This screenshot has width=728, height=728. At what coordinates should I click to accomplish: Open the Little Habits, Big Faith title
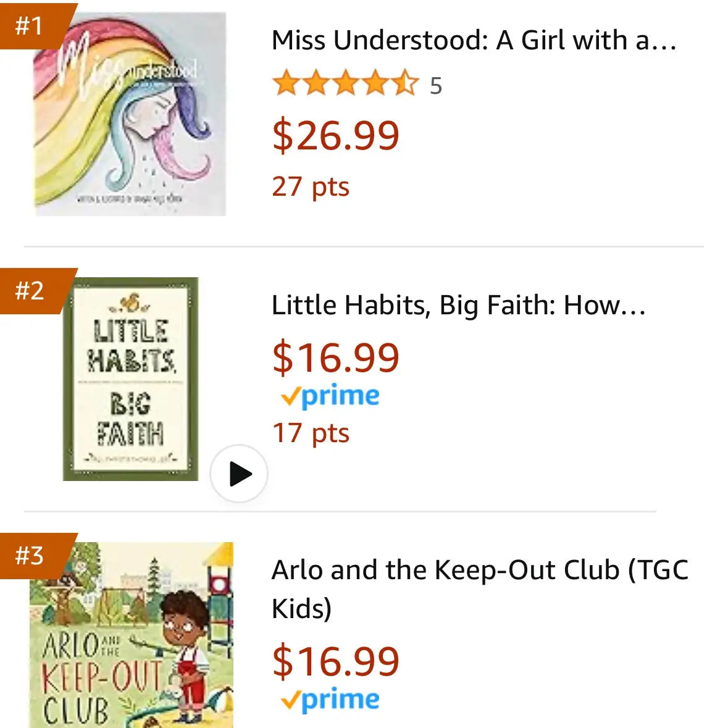point(458,306)
